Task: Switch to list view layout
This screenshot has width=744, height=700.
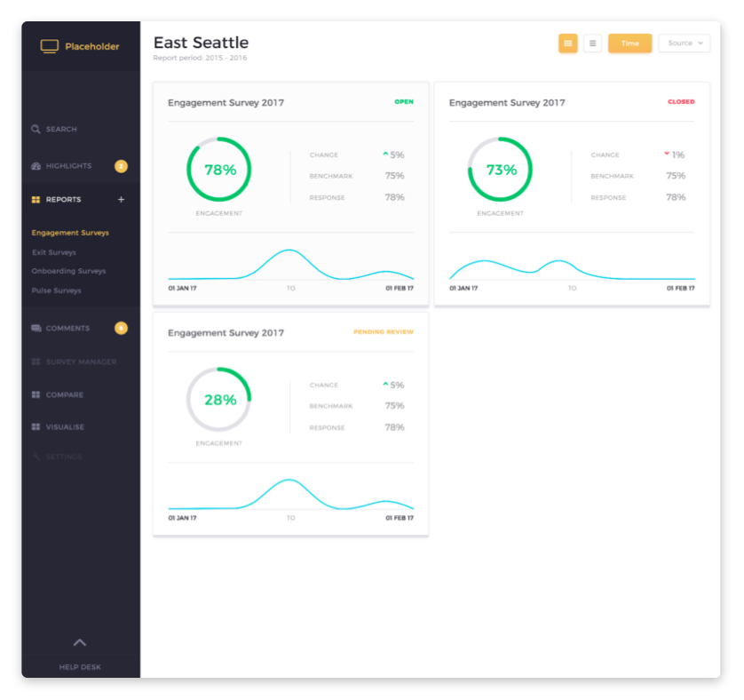Action: pyautogui.click(x=592, y=43)
